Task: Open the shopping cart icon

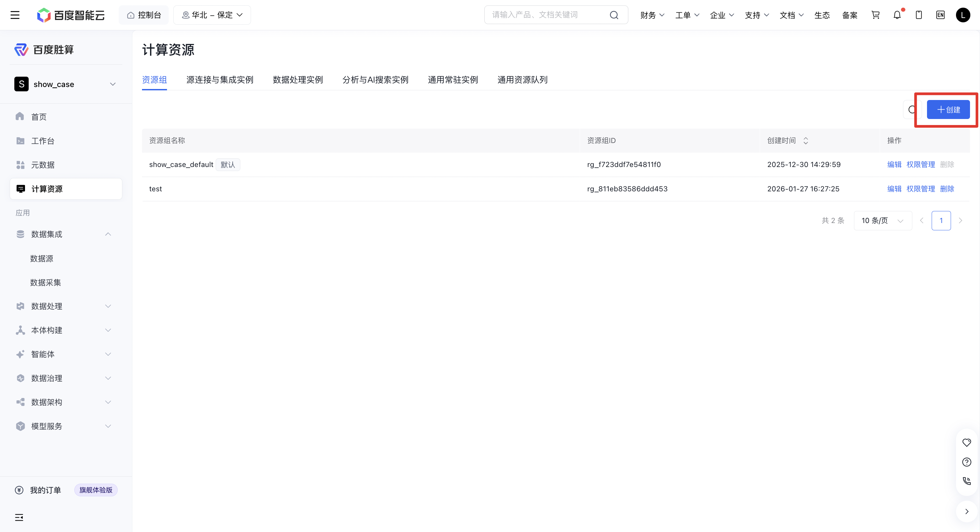Action: pos(875,15)
